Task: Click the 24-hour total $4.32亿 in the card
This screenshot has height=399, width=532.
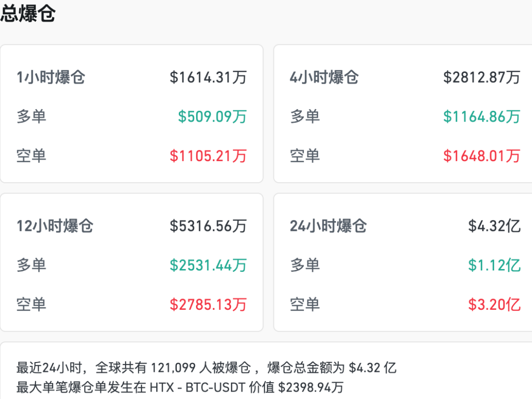Action: [x=494, y=226]
